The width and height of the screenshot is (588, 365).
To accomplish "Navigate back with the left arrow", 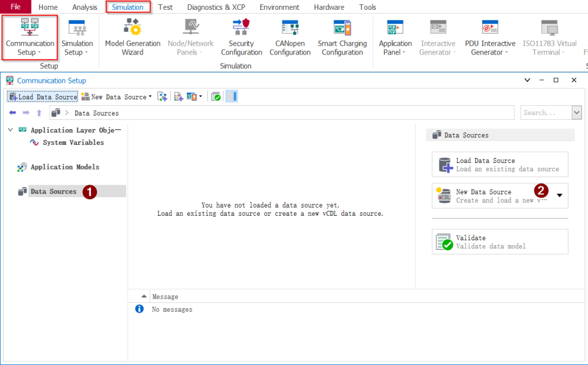I will tap(13, 113).
